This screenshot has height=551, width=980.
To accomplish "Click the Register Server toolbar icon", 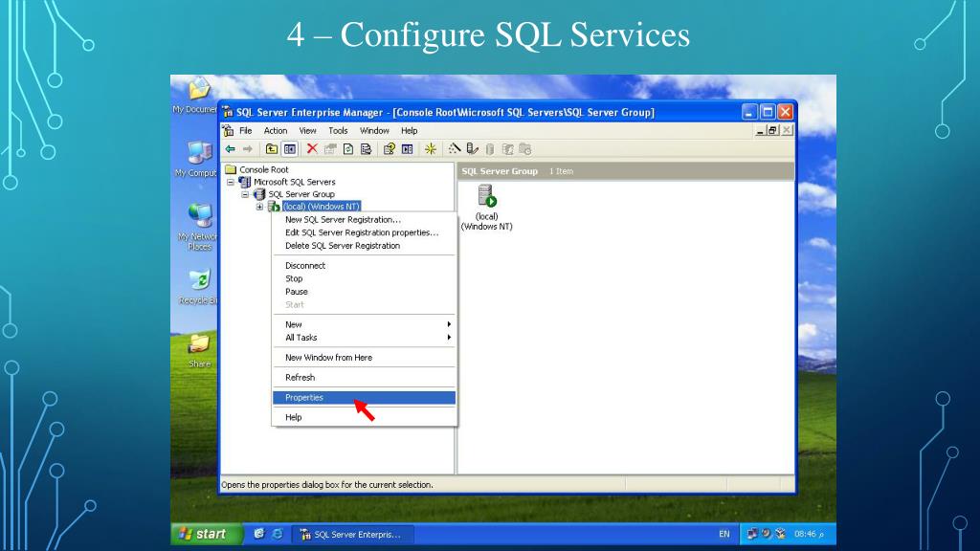I will (x=473, y=148).
